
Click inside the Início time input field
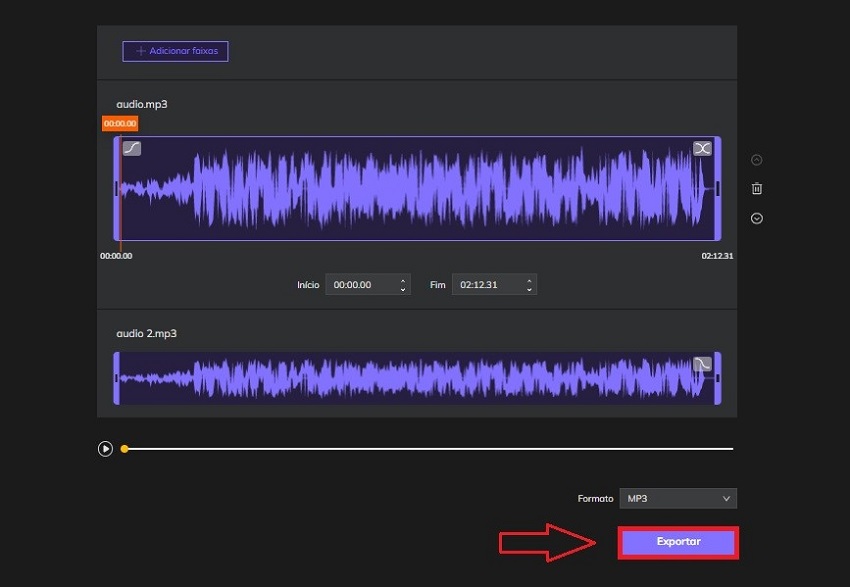click(362, 284)
